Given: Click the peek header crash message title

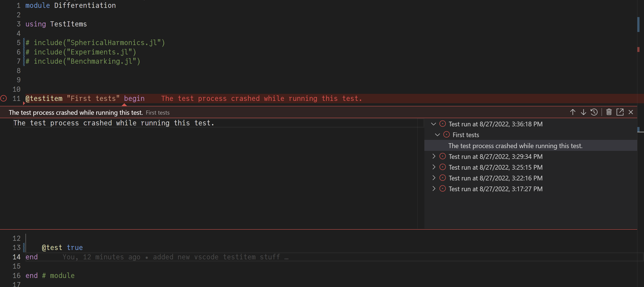Looking at the screenshot, I should tap(76, 113).
